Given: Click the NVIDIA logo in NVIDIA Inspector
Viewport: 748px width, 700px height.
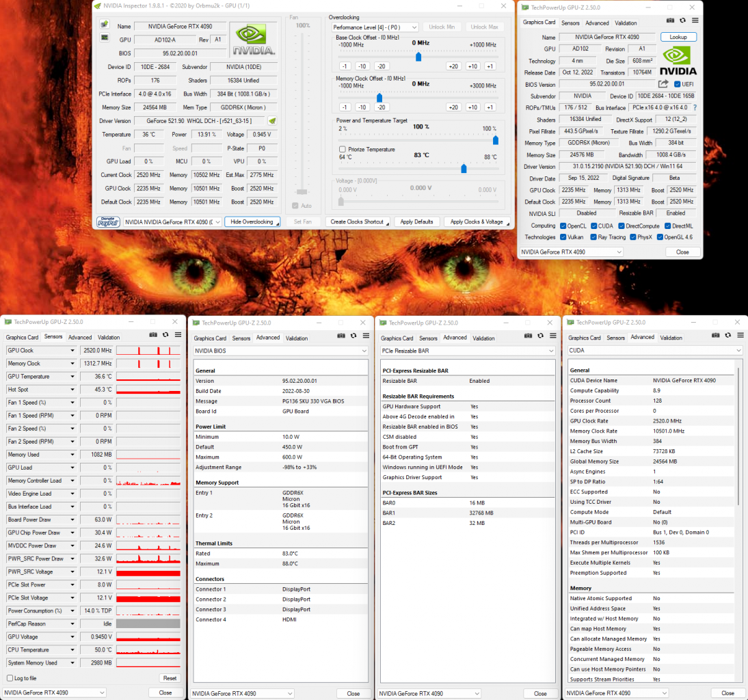Looking at the screenshot, I should coord(253,40).
